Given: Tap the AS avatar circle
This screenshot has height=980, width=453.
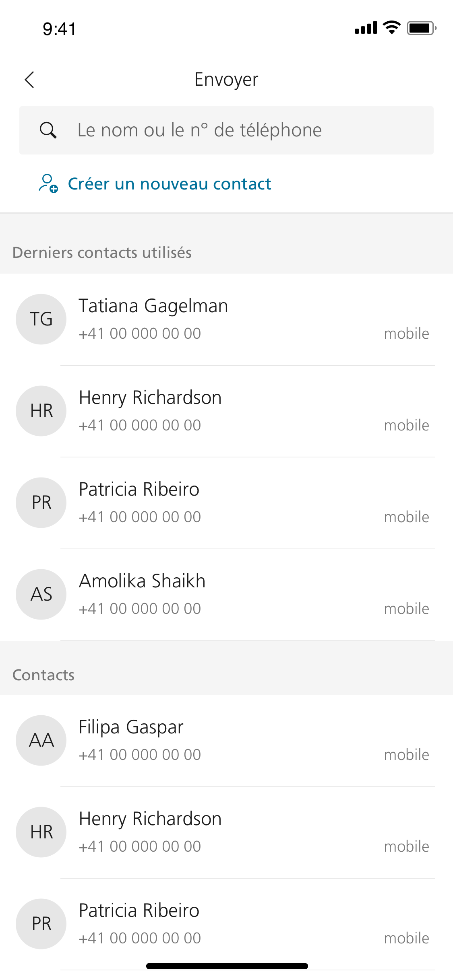Looking at the screenshot, I should [x=41, y=594].
